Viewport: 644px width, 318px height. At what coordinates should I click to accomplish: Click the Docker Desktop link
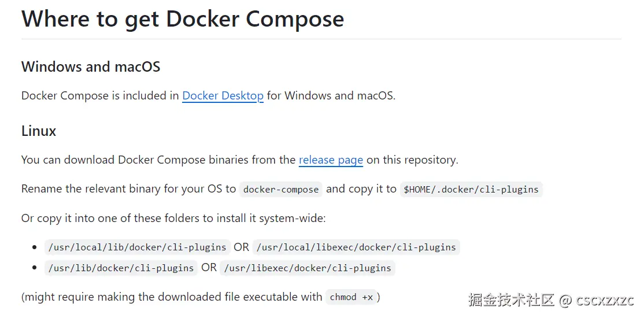(x=223, y=95)
